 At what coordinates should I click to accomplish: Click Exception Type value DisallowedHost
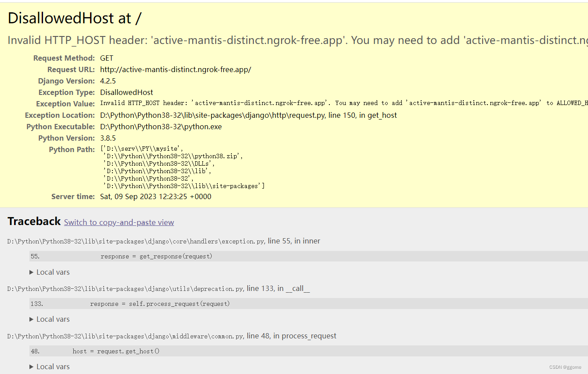click(x=126, y=92)
